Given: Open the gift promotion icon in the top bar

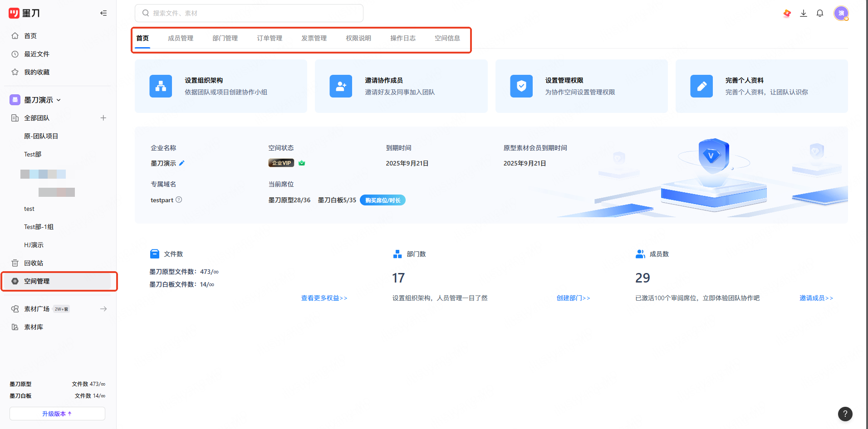Looking at the screenshot, I should [x=787, y=14].
